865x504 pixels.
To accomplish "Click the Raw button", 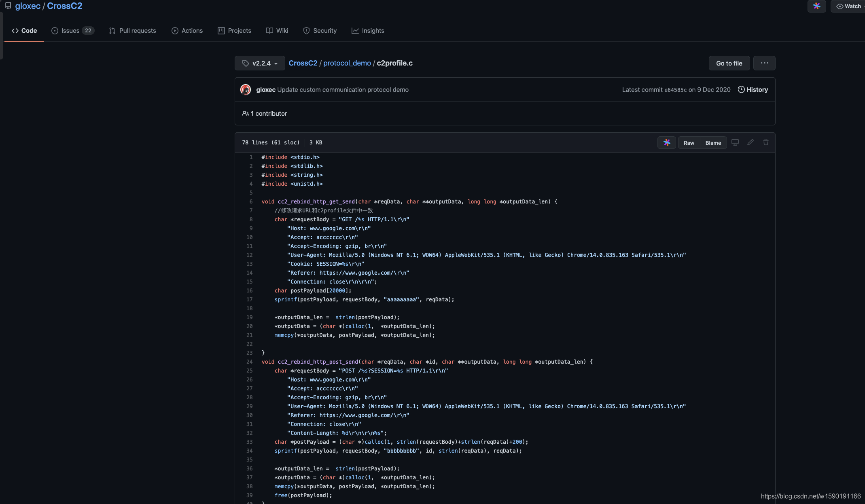I will pyautogui.click(x=689, y=143).
